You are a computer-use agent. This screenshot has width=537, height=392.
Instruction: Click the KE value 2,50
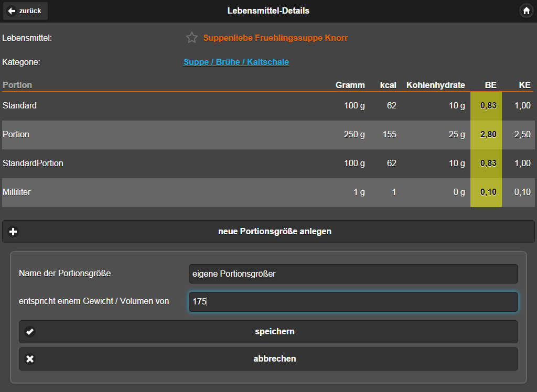coord(522,134)
